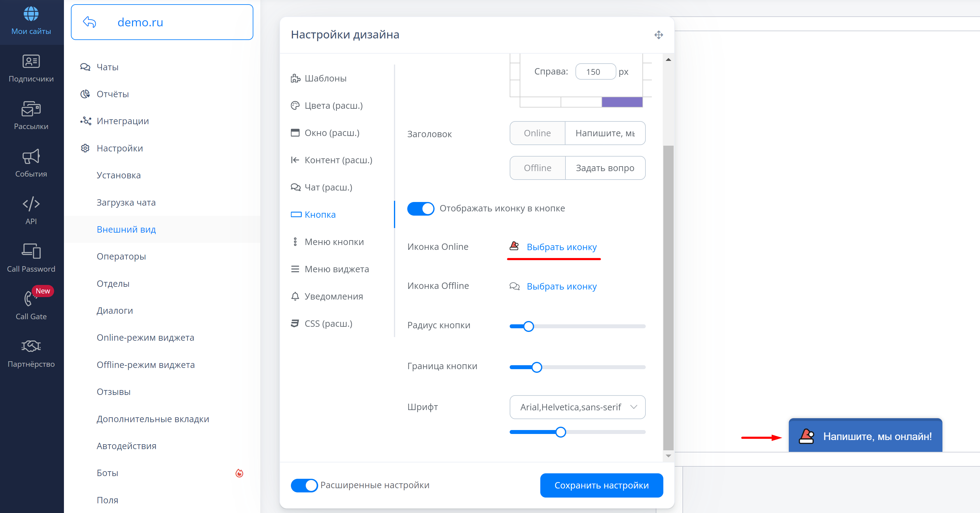Click the Справа pixel offset input field
The width and height of the screenshot is (980, 513).
point(595,71)
